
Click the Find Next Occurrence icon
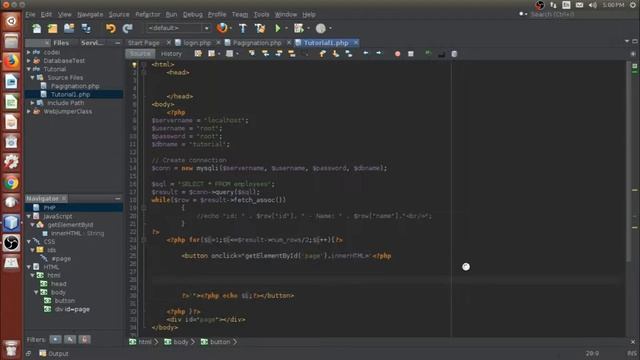click(x=279, y=53)
